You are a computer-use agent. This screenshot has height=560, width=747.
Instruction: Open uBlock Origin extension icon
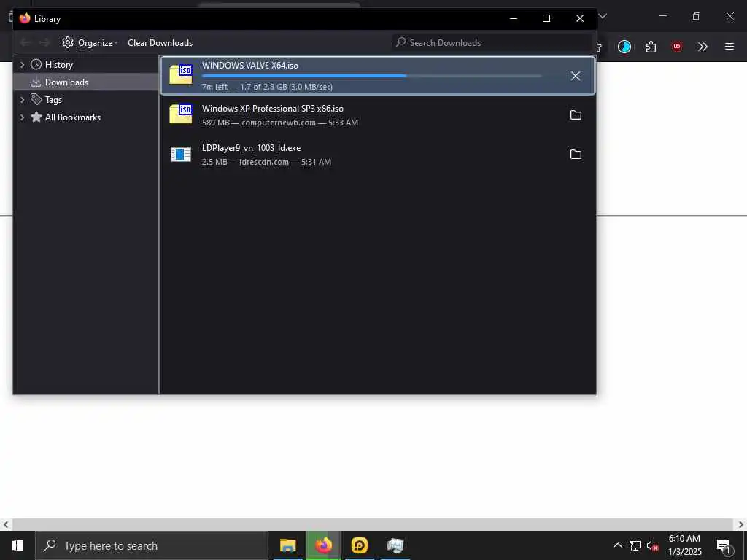tap(676, 47)
